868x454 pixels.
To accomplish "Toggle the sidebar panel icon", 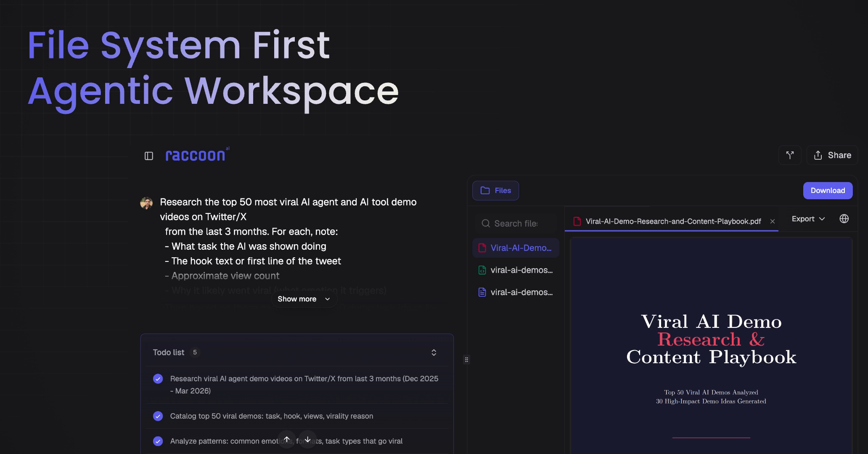I will [x=149, y=156].
